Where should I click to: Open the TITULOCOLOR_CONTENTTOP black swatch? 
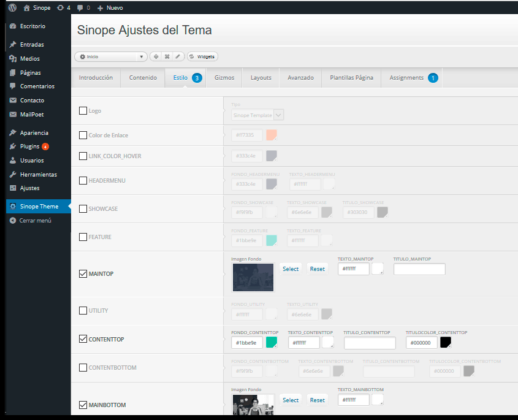(446, 342)
